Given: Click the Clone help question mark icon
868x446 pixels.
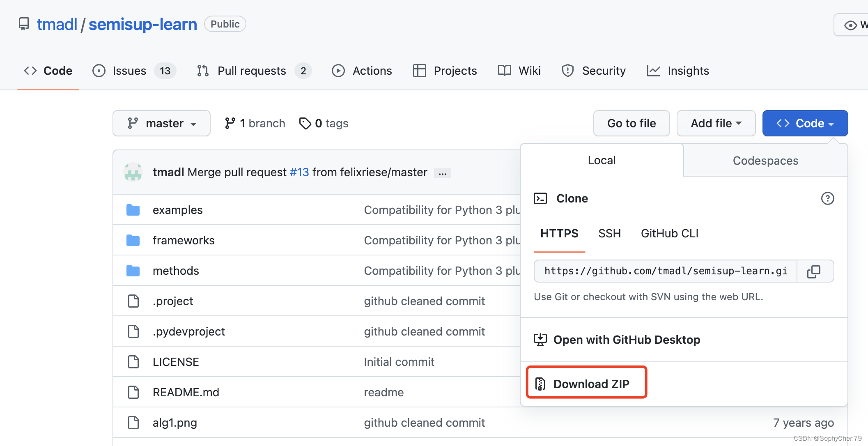Looking at the screenshot, I should point(827,198).
